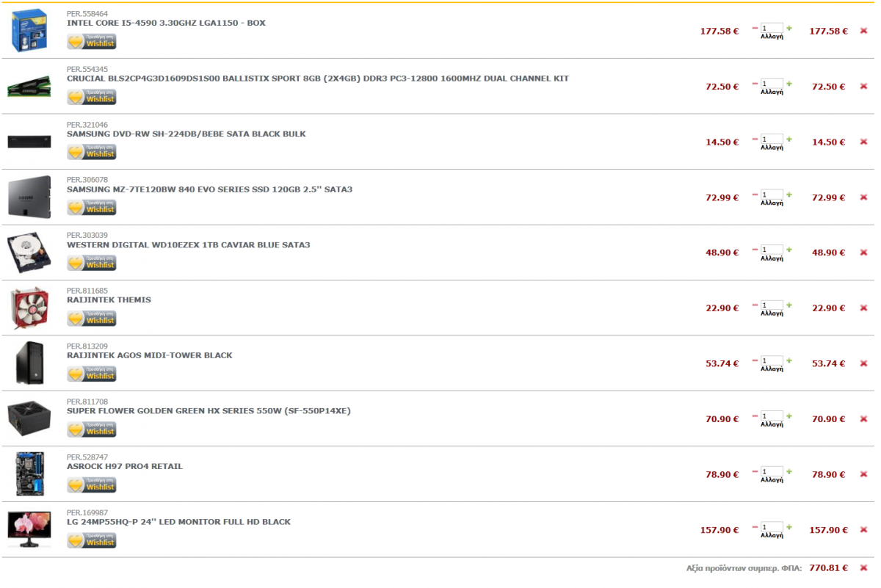Image resolution: width=881 pixels, height=588 pixels.
Task: Remove Raijintek Agos case from cart
Action: pyautogui.click(x=863, y=363)
